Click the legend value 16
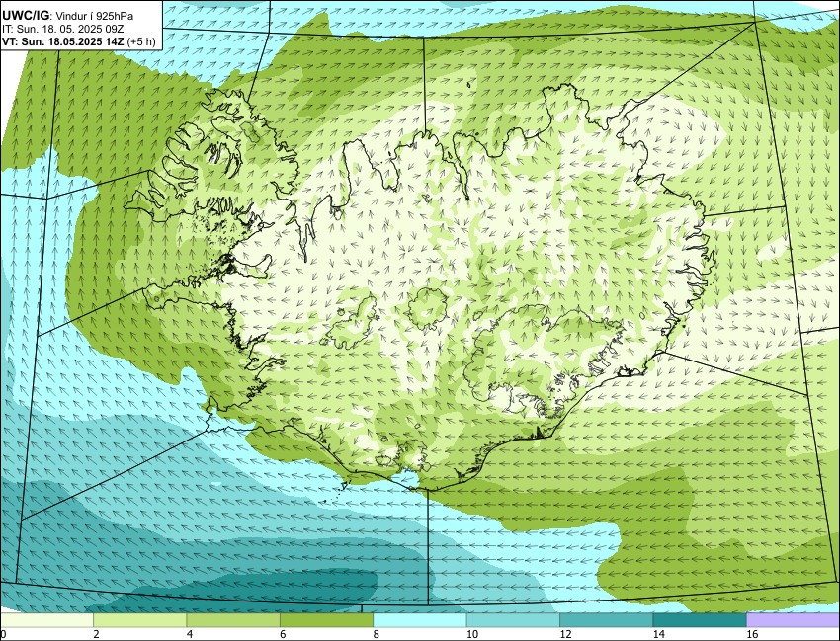This screenshot has height=641, width=840. pos(752,634)
